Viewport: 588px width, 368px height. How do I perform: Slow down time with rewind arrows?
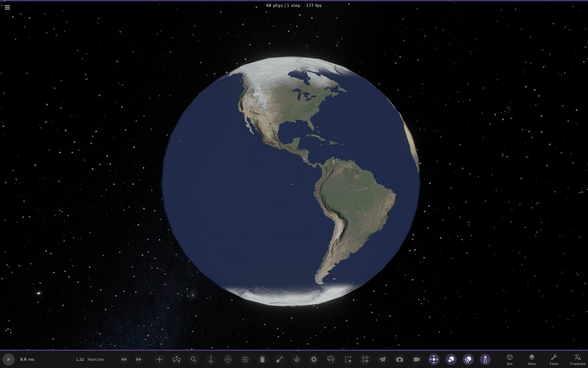[x=124, y=359]
